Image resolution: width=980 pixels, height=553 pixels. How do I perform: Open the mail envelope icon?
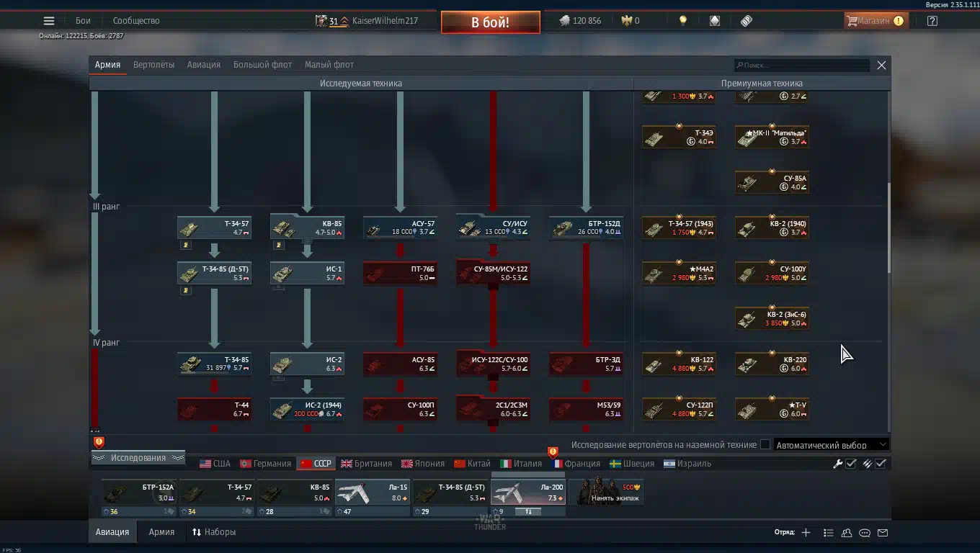(x=883, y=533)
